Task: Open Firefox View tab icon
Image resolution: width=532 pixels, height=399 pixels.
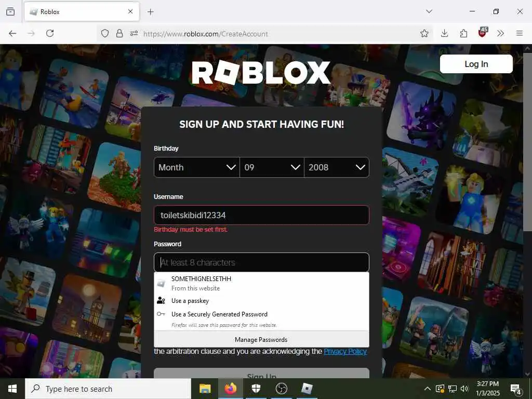Action: (10, 11)
